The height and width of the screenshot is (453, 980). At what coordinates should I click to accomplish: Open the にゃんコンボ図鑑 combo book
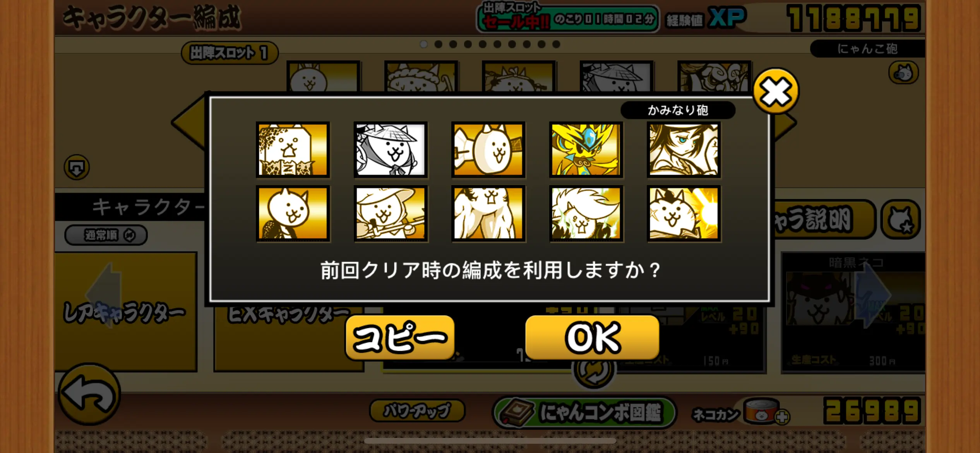point(584,412)
